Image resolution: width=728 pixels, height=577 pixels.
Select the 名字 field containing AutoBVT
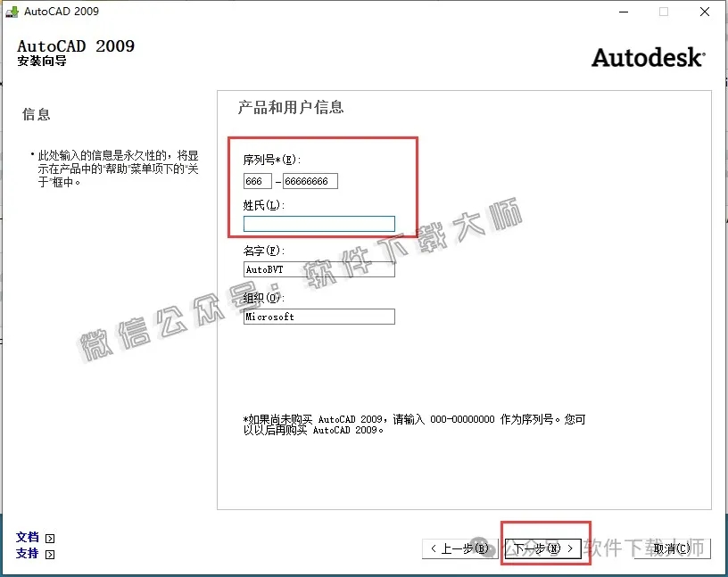click(x=318, y=269)
